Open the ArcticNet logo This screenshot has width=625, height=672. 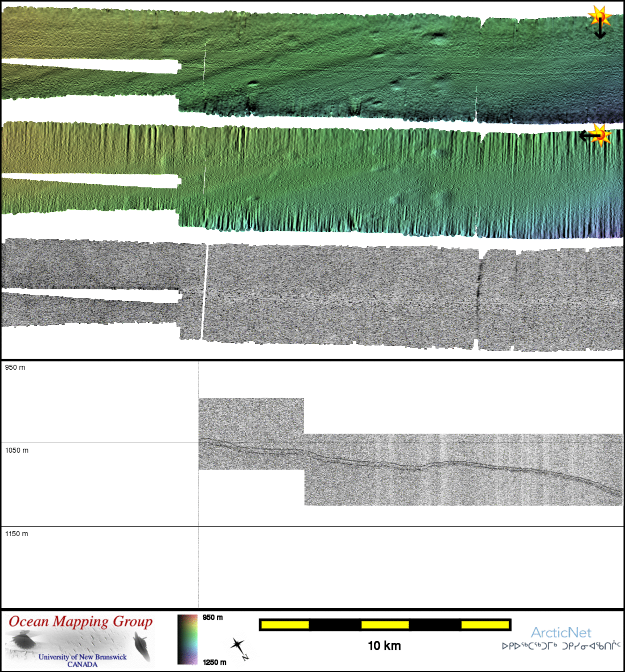[561, 633]
